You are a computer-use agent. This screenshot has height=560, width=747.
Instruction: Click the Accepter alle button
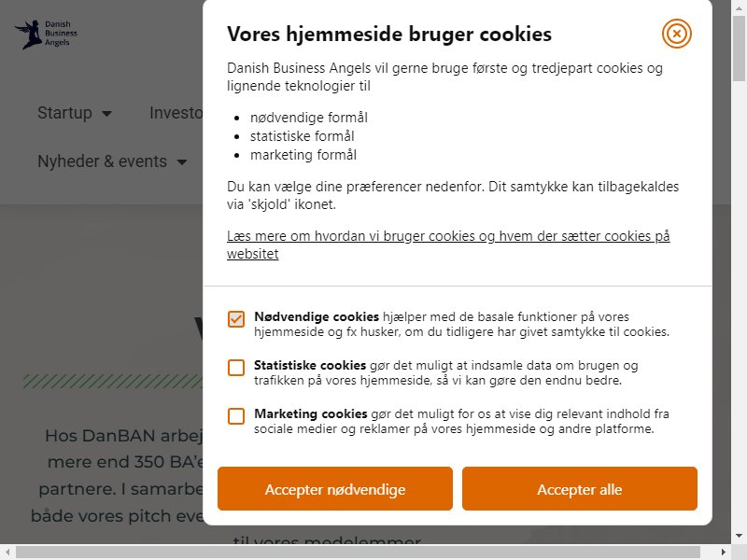click(579, 488)
